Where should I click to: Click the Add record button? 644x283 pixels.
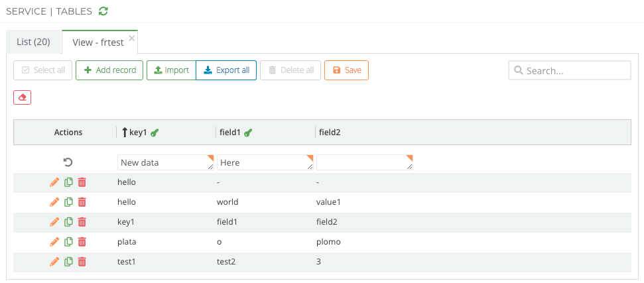[109, 70]
